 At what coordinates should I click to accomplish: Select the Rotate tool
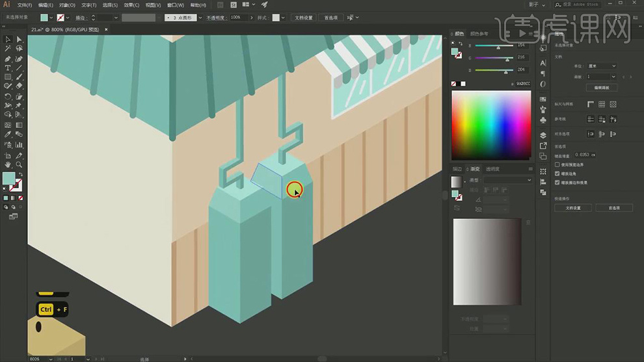[8, 96]
